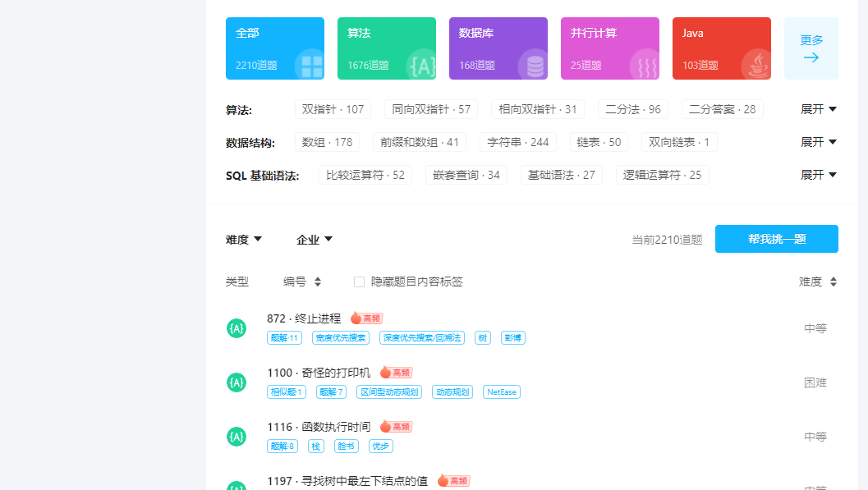Click the database cylinder icon on 数据库 card
This screenshot has height=490, width=868.
[535, 64]
